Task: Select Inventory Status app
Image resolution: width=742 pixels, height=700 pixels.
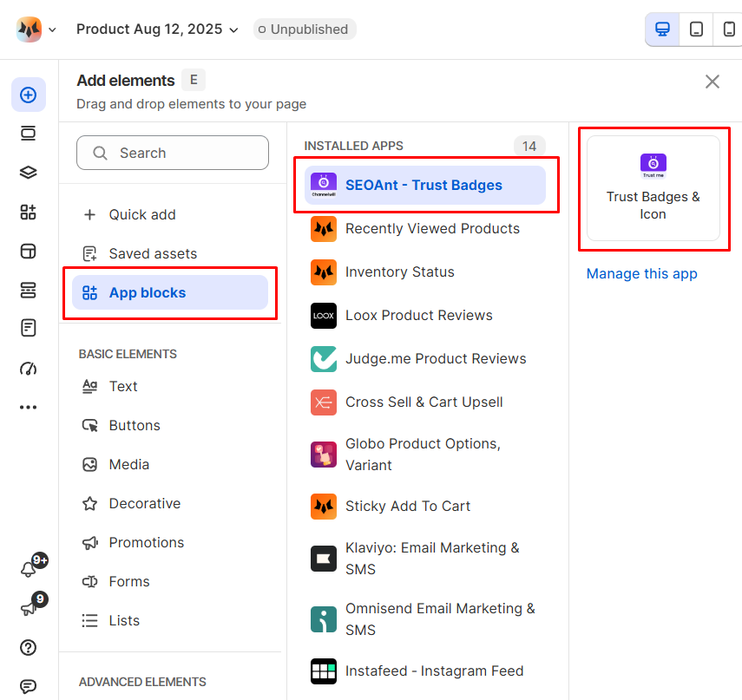Action: click(x=425, y=272)
